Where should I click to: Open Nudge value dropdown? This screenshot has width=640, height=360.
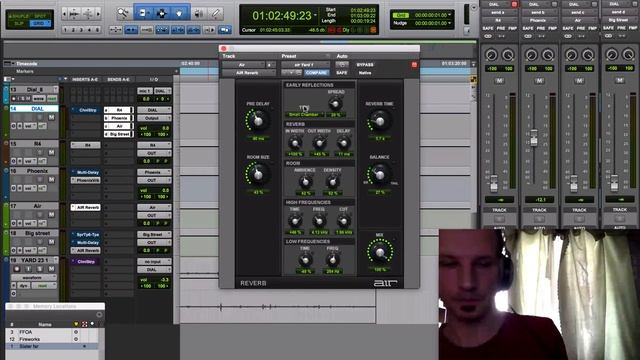449,23
